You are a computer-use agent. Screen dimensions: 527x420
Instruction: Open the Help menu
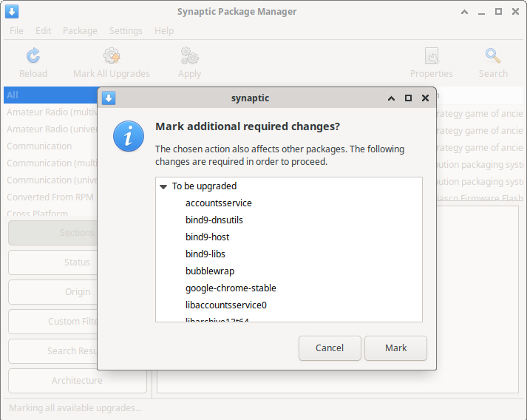(x=164, y=30)
